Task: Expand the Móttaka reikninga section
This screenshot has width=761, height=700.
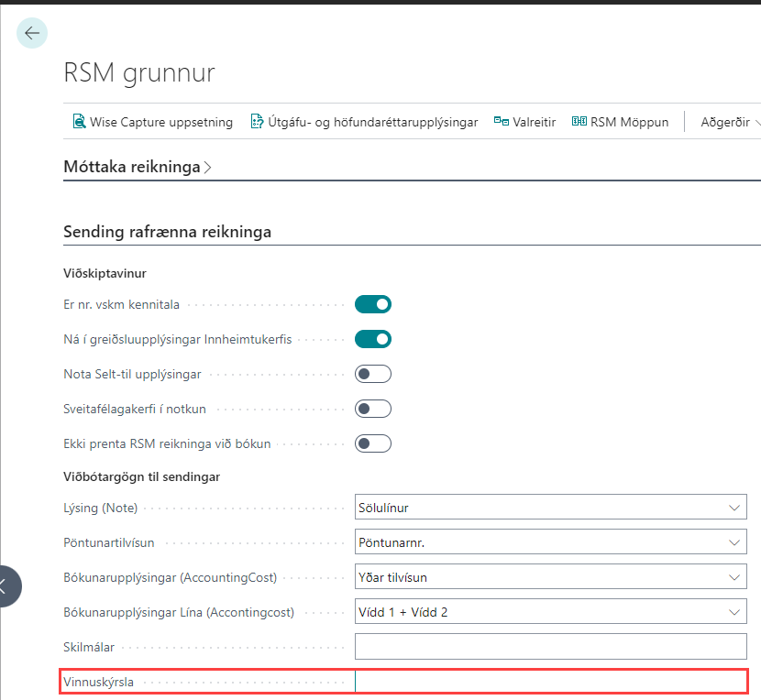Action: pyautogui.click(x=138, y=167)
